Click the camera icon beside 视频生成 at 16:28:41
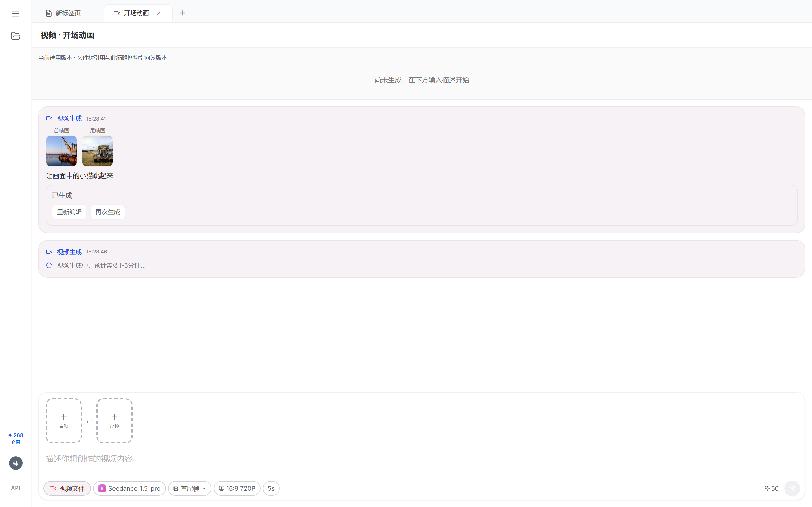This screenshot has height=507, width=812. pos(49,118)
